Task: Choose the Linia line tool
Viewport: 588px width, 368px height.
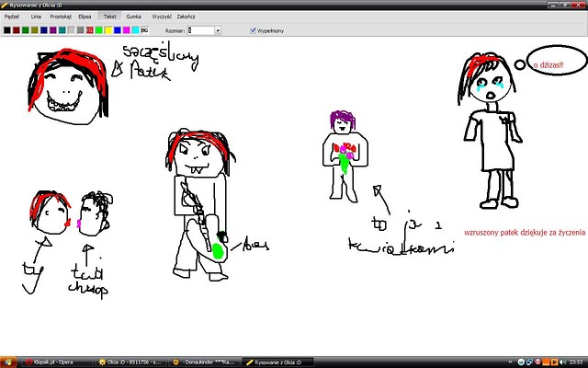Action: [36, 17]
